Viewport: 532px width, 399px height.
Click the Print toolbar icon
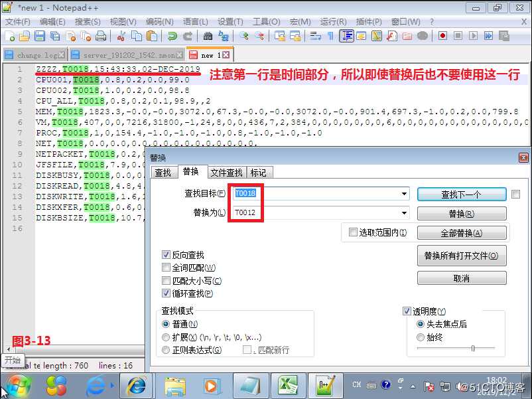click(x=101, y=36)
